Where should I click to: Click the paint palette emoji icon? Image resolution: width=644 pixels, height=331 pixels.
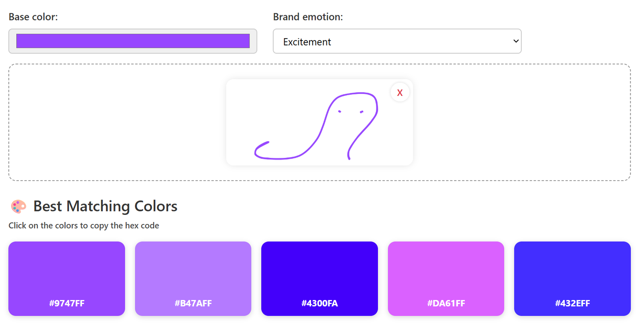pos(18,206)
